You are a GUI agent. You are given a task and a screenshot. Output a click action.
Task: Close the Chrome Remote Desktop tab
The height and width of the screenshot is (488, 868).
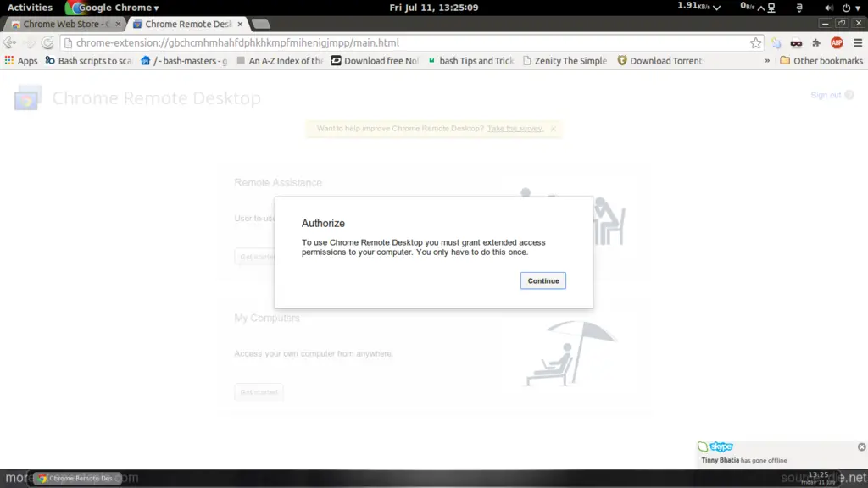point(240,25)
